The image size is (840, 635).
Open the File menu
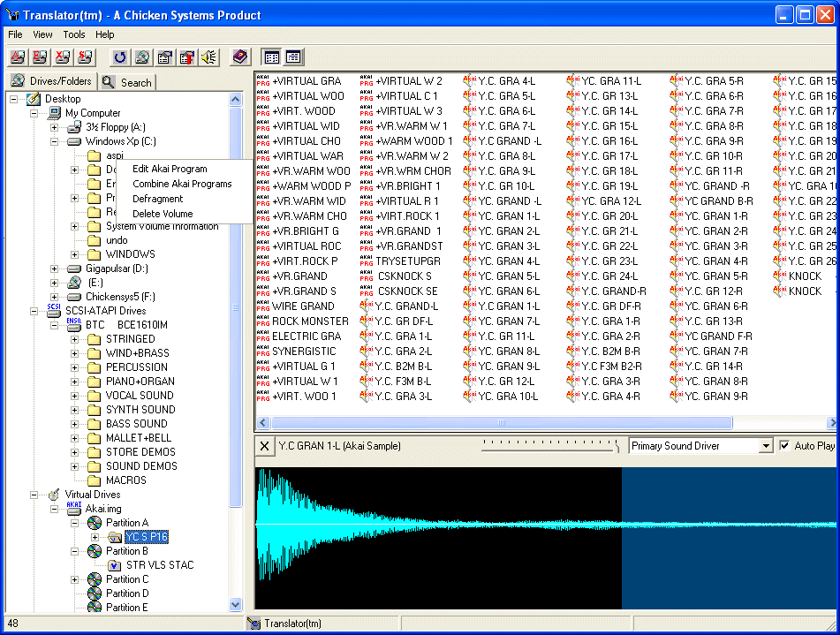(15, 34)
